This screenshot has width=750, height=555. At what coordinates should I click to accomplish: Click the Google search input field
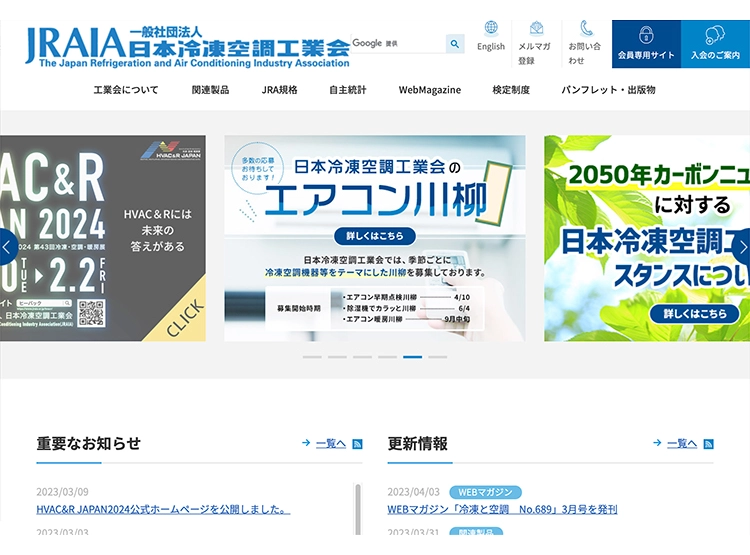click(x=398, y=44)
